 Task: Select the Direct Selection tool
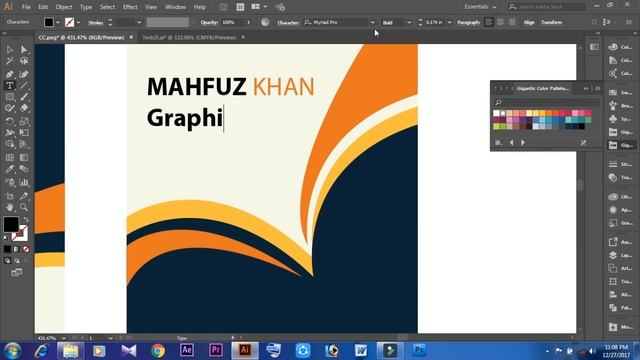[x=24, y=49]
